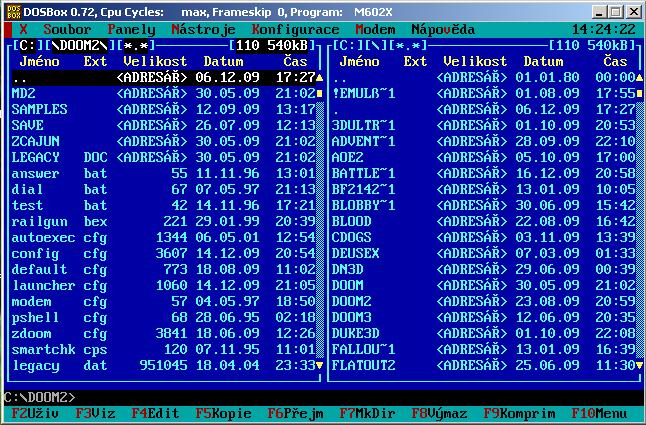Screen dimensions: 646x425
Task: Click the F3 Viz view button
Action: click(95, 413)
